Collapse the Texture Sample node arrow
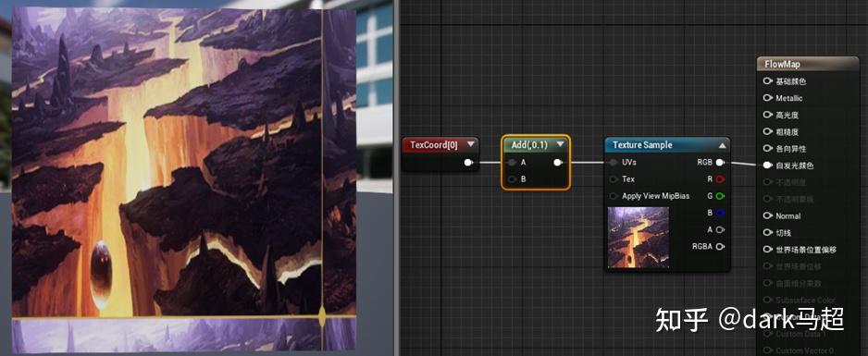Image resolution: width=868 pixels, height=356 pixels. pyautogui.click(x=722, y=145)
